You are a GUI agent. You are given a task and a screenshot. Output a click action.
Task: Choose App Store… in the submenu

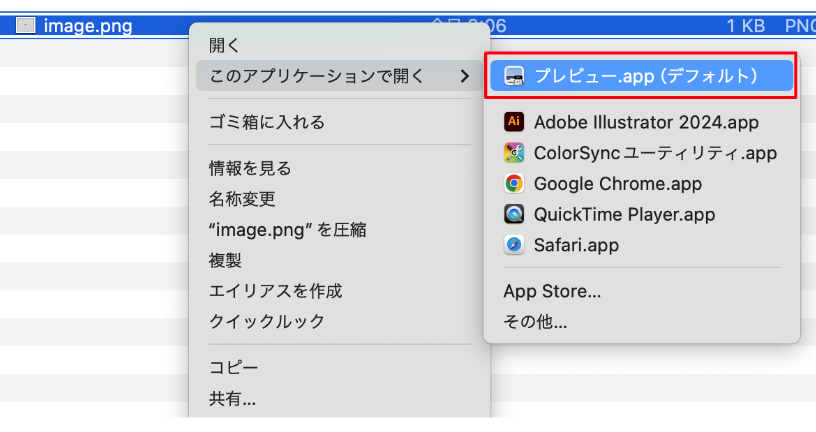[x=552, y=291]
